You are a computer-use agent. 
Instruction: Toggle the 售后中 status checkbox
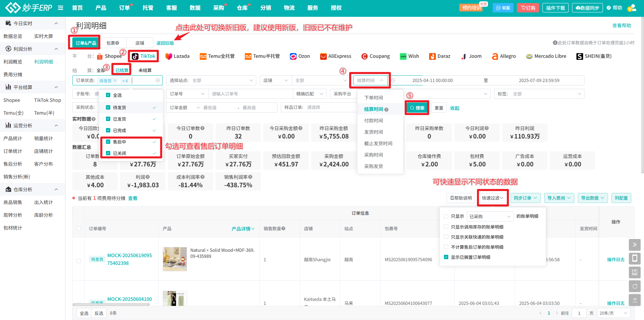click(108, 142)
